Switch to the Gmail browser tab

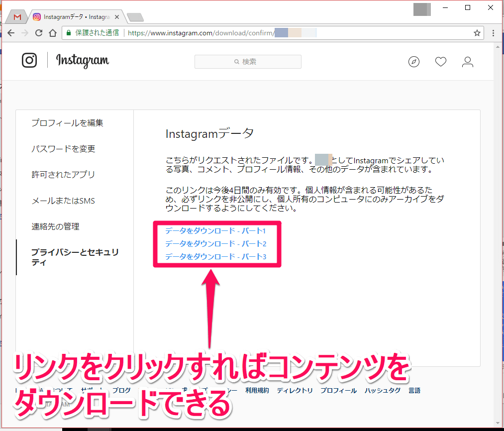click(x=17, y=17)
